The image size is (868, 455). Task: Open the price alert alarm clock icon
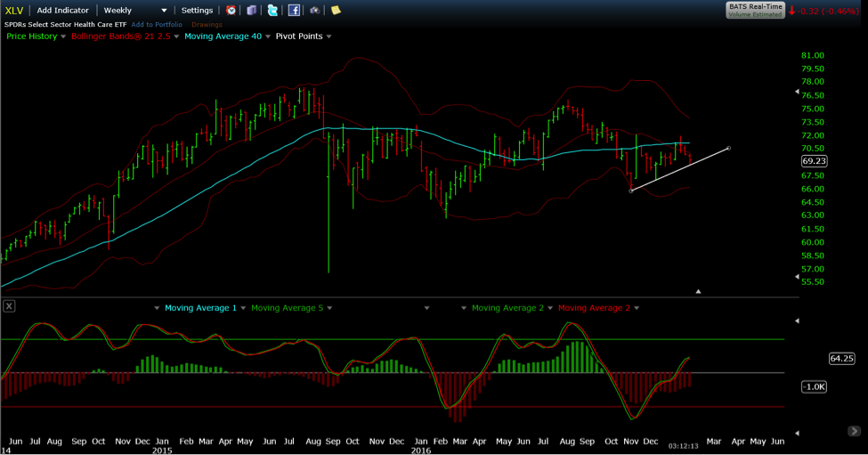point(231,10)
